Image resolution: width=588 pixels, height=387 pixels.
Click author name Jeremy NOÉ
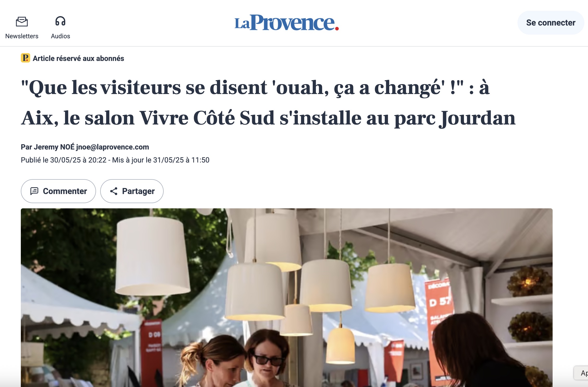pyautogui.click(x=54, y=147)
